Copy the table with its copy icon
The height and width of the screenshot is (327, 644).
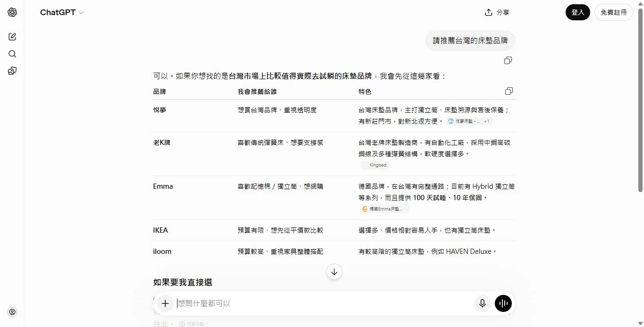click(x=508, y=91)
